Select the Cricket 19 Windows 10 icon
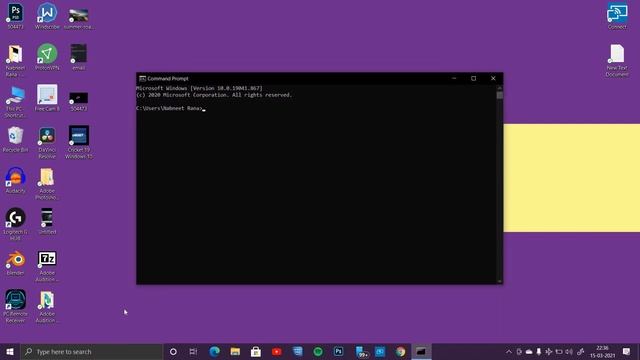The width and height of the screenshot is (640, 360). [x=78, y=142]
